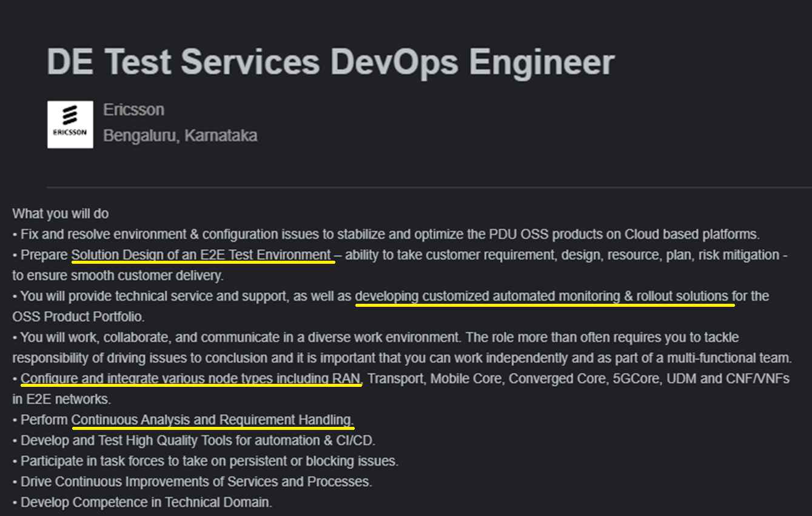Click the "What you will do" heading
Viewport: 812px width, 516px height.
pyautogui.click(x=61, y=213)
